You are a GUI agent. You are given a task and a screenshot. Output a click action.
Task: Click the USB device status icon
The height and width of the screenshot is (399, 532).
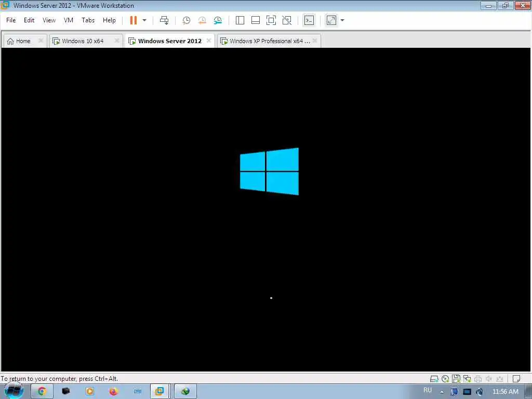coord(500,379)
